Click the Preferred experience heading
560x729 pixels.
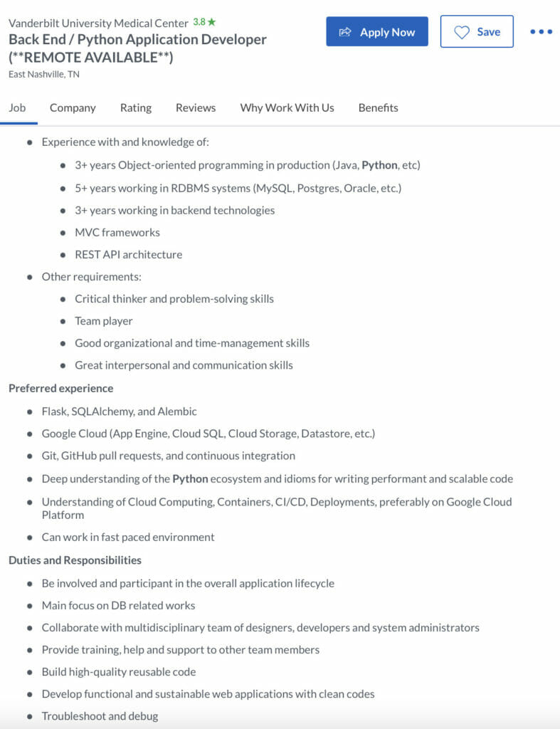(60, 388)
